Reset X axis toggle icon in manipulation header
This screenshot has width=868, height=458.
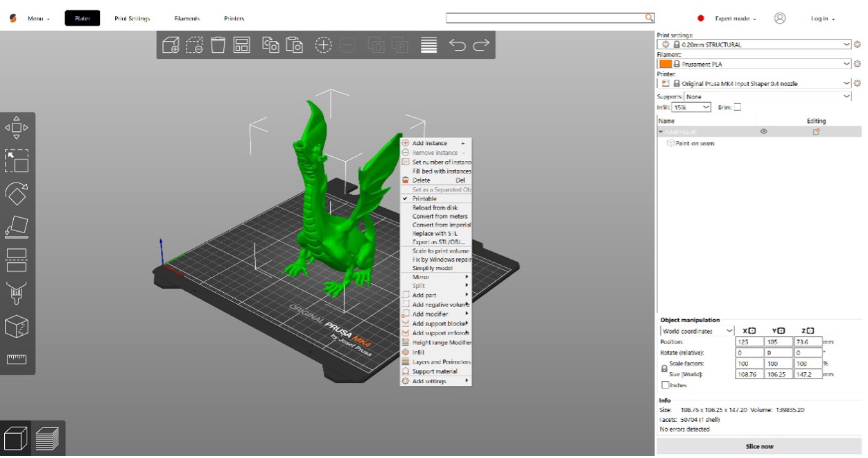point(753,331)
